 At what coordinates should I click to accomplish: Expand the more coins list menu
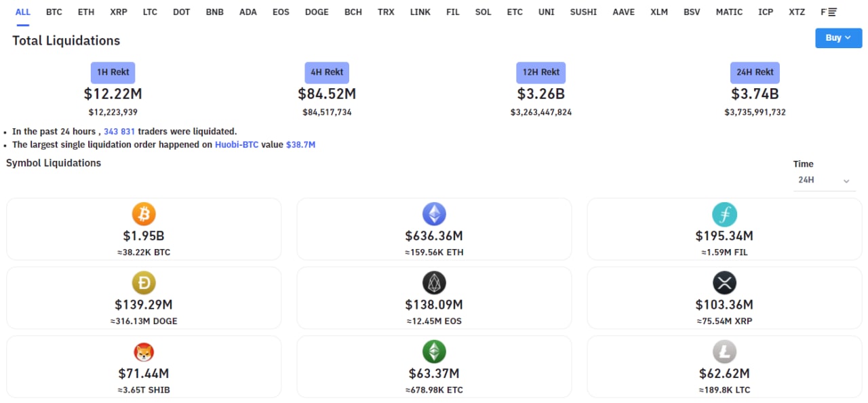tap(829, 12)
